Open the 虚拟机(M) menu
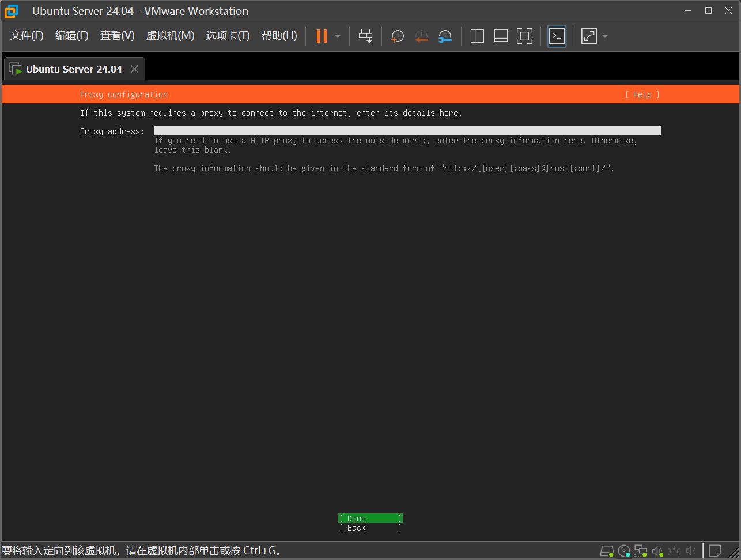Screen dimensions: 741x560 pyautogui.click(x=171, y=36)
